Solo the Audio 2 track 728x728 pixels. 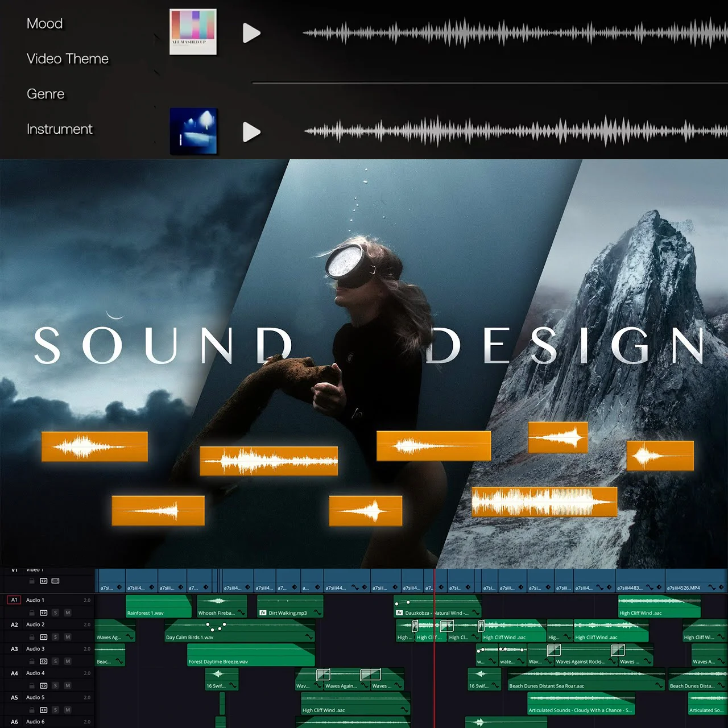click(x=55, y=637)
